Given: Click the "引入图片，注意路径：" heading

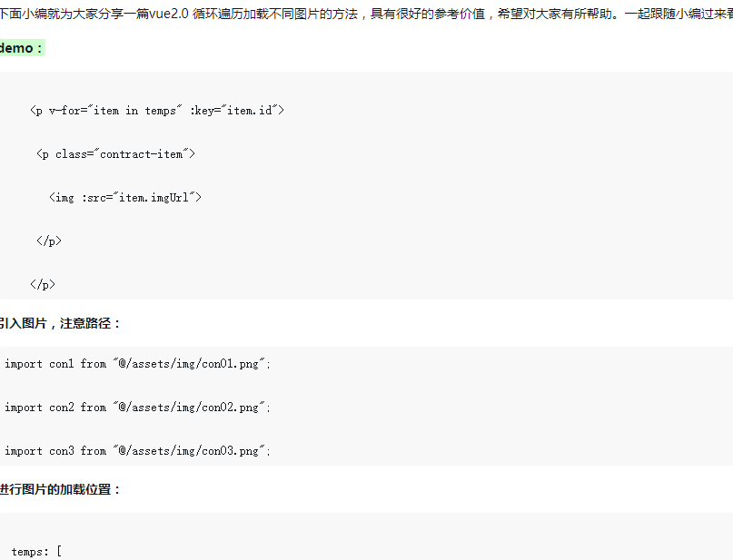Looking at the screenshot, I should (x=60, y=323).
